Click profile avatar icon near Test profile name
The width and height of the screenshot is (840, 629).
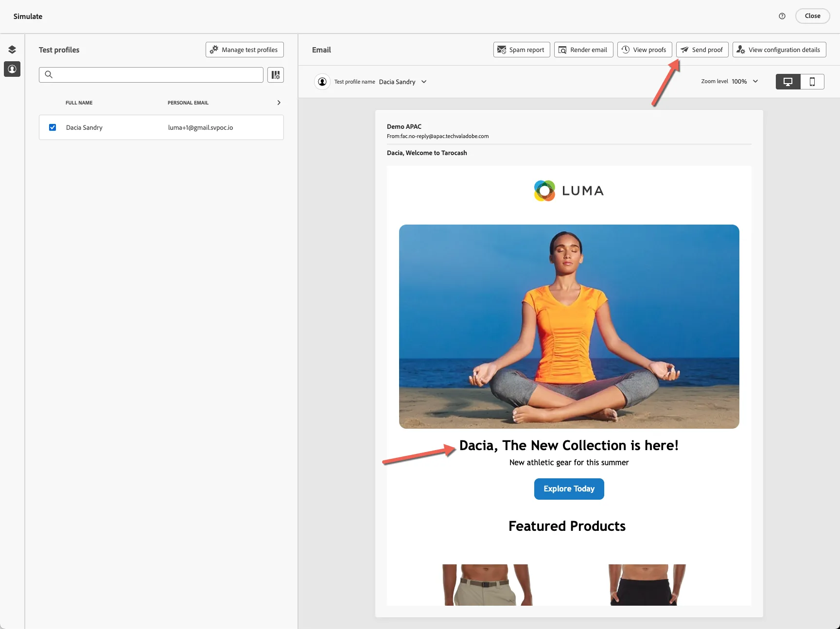tap(322, 82)
